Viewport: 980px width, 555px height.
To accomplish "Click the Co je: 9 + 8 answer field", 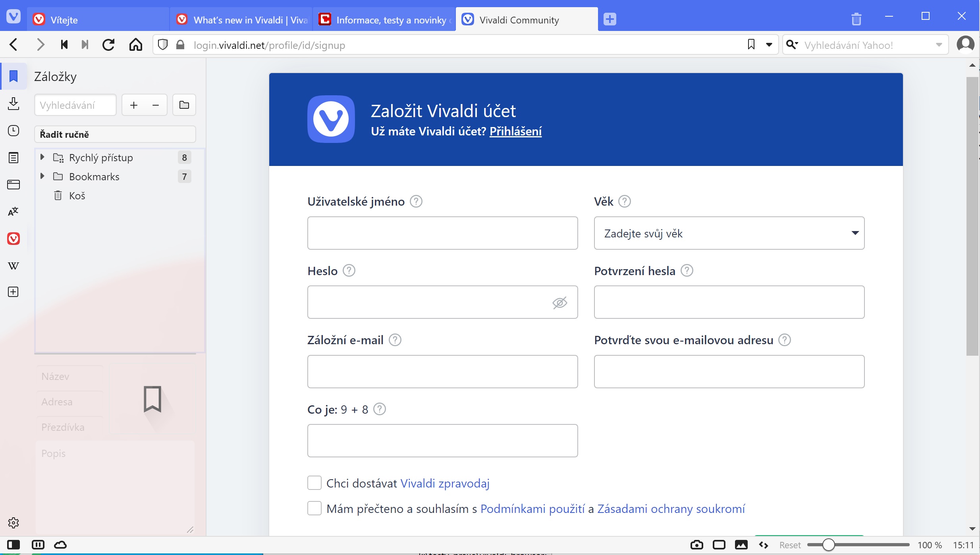I will [442, 441].
